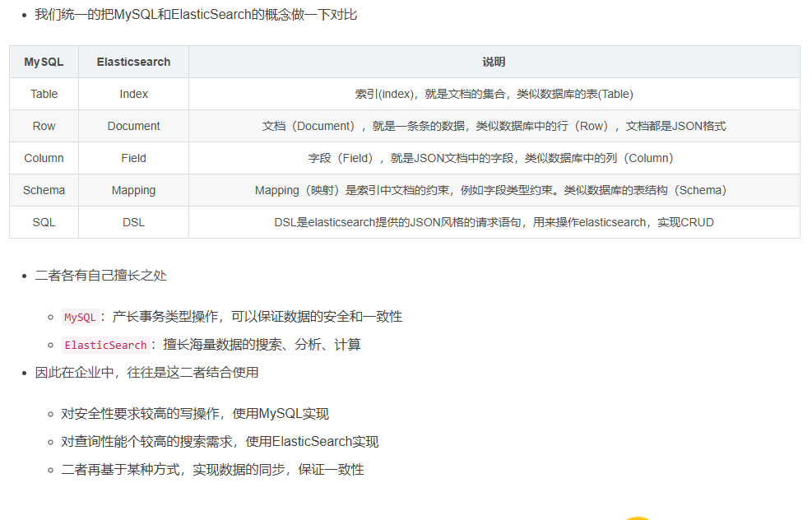Select the Field cell

(133, 159)
